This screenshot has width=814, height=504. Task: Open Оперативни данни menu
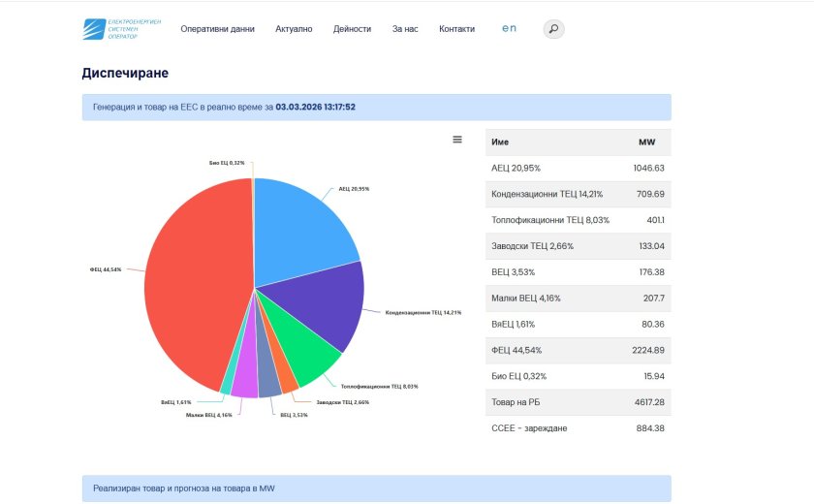(x=217, y=29)
